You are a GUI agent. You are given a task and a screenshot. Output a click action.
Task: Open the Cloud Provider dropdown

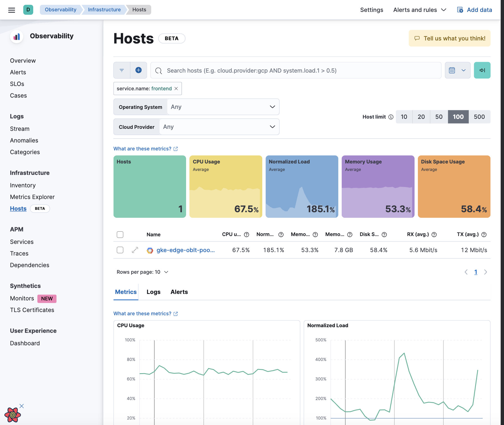(219, 127)
